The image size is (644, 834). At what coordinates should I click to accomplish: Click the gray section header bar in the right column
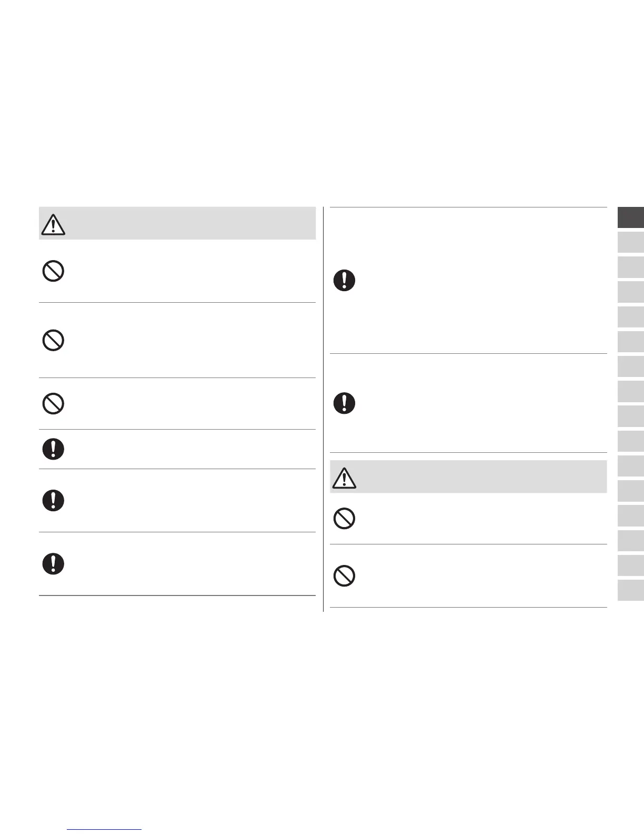click(x=468, y=477)
